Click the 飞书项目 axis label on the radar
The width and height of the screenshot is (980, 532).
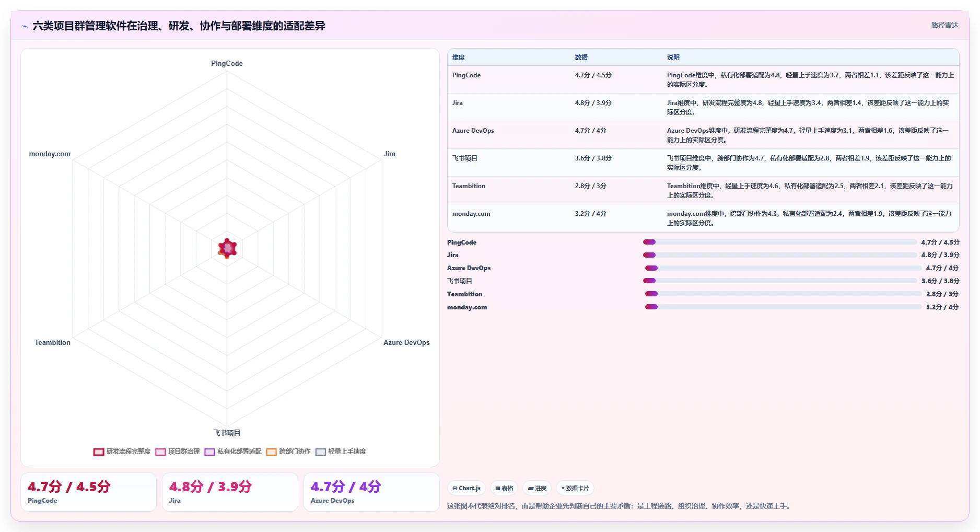pyautogui.click(x=227, y=433)
